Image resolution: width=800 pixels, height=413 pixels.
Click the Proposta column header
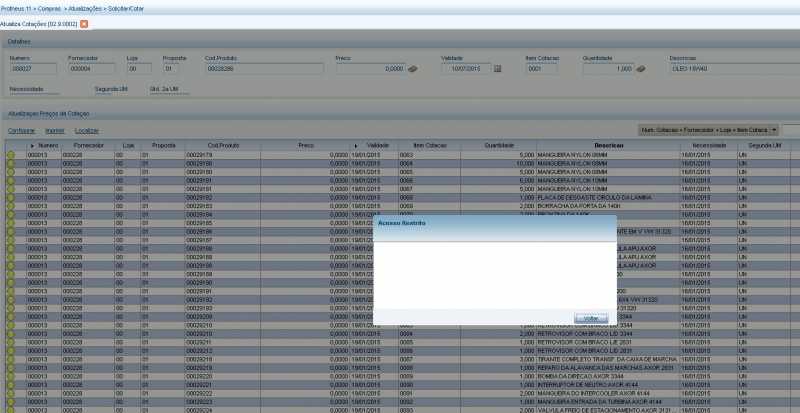coord(163,146)
